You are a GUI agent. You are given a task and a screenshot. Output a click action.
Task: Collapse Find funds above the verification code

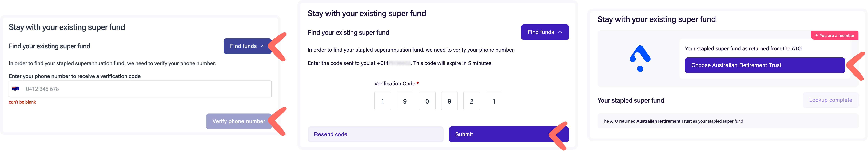[544, 32]
